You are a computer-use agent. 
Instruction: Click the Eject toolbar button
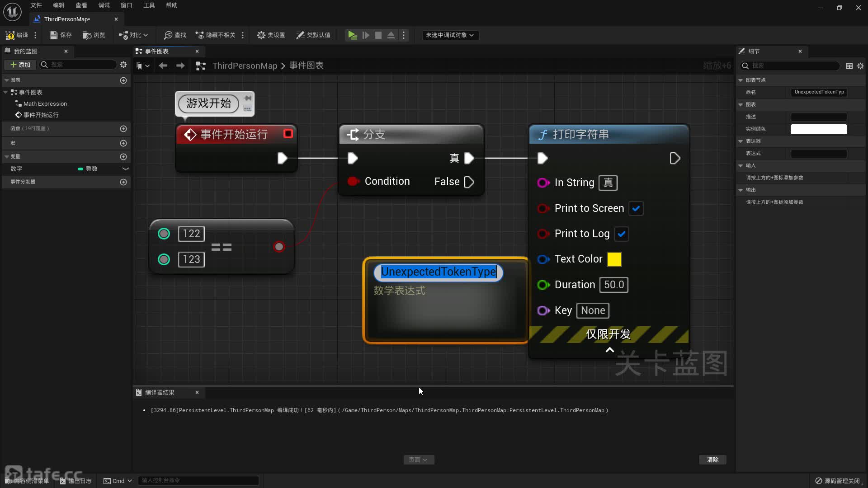coord(391,35)
